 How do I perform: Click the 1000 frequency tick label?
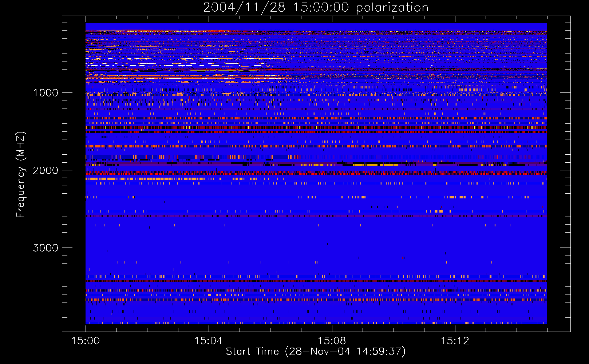click(46, 93)
